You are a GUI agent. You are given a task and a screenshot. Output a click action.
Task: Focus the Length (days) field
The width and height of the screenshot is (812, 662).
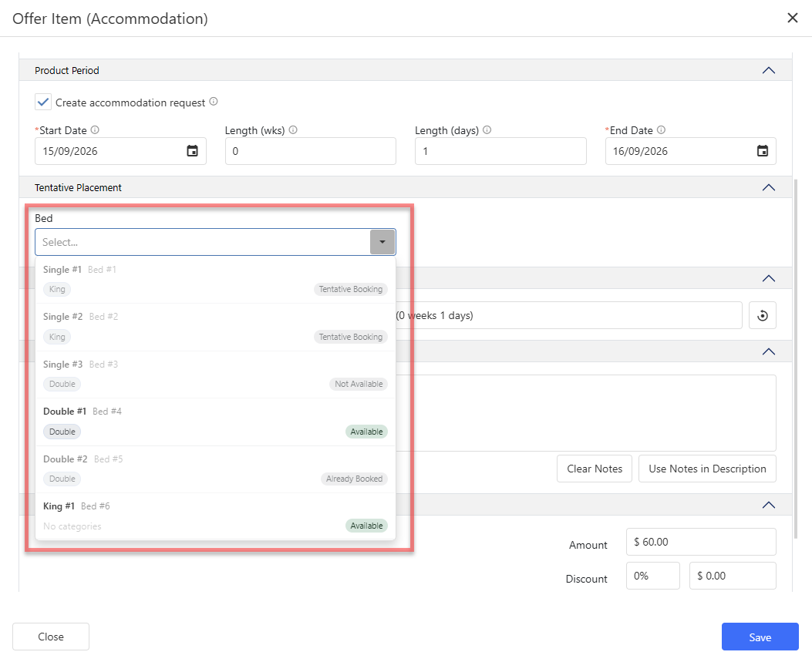point(500,151)
